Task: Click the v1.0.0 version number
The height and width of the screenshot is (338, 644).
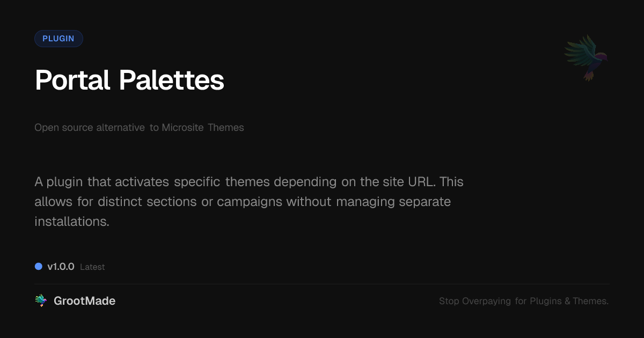Action: click(x=61, y=267)
